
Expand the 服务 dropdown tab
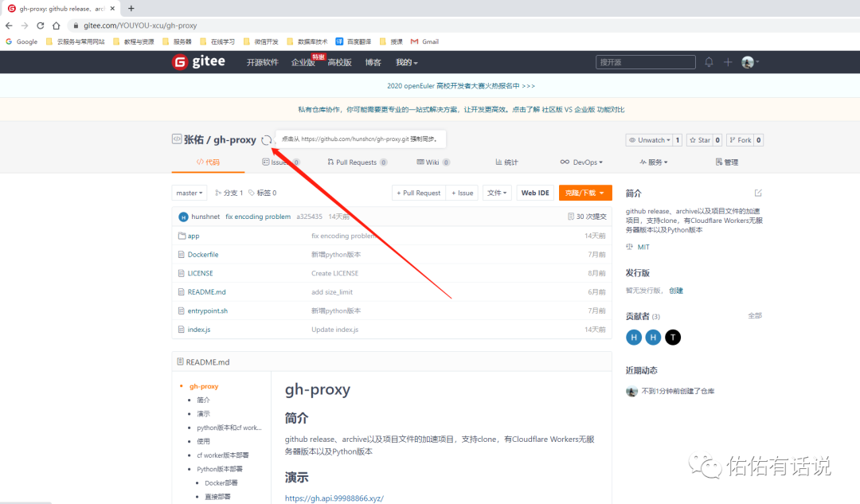pos(653,162)
